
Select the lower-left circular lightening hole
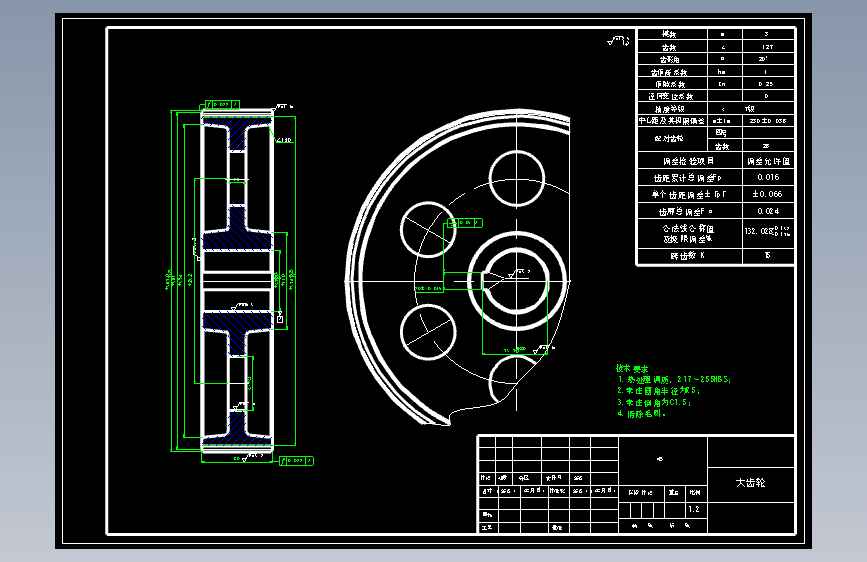pos(428,332)
